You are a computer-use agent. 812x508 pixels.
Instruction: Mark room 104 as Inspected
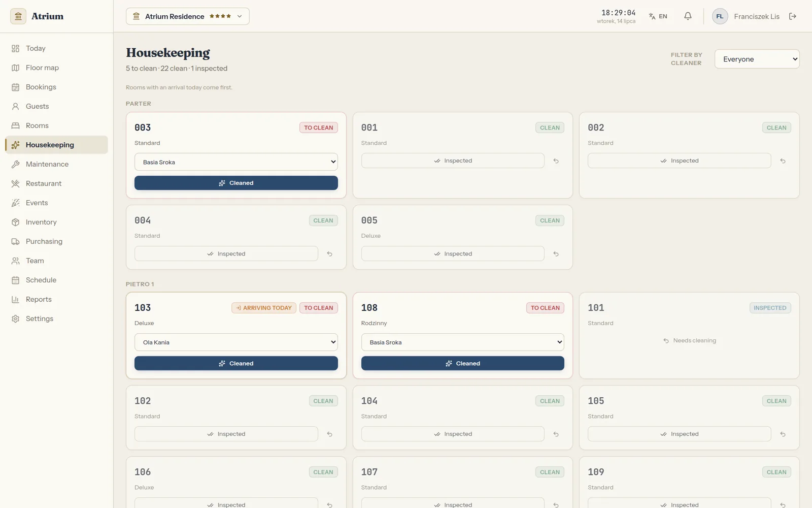453,434
